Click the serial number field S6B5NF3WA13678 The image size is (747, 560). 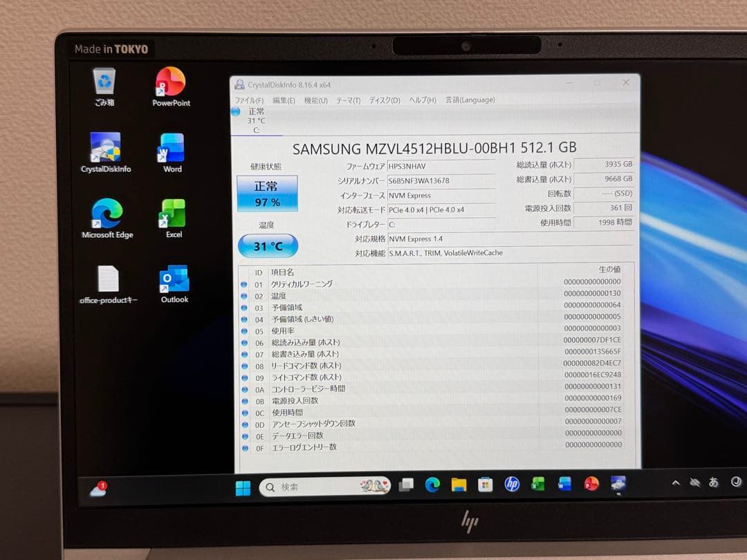click(x=441, y=181)
